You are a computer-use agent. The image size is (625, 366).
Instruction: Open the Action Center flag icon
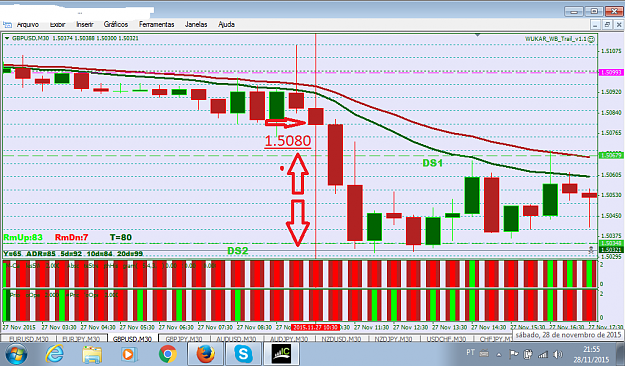coord(513,354)
